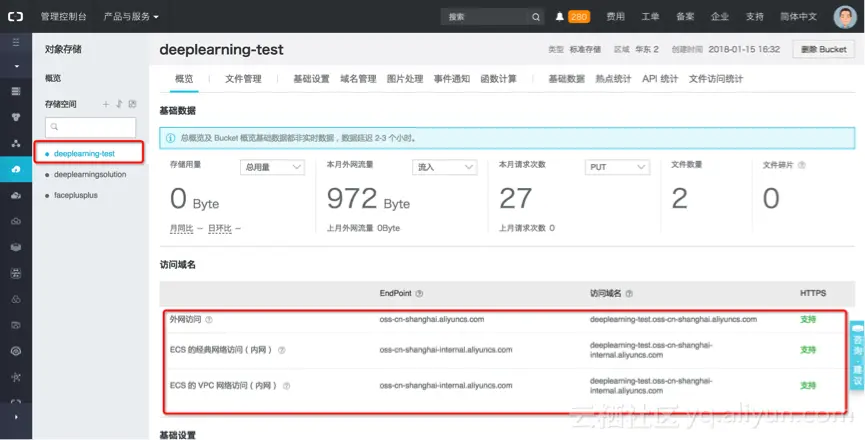Focus the bucket search box in left panel
Screen dimensions: 865x440
pyautogui.click(x=90, y=127)
